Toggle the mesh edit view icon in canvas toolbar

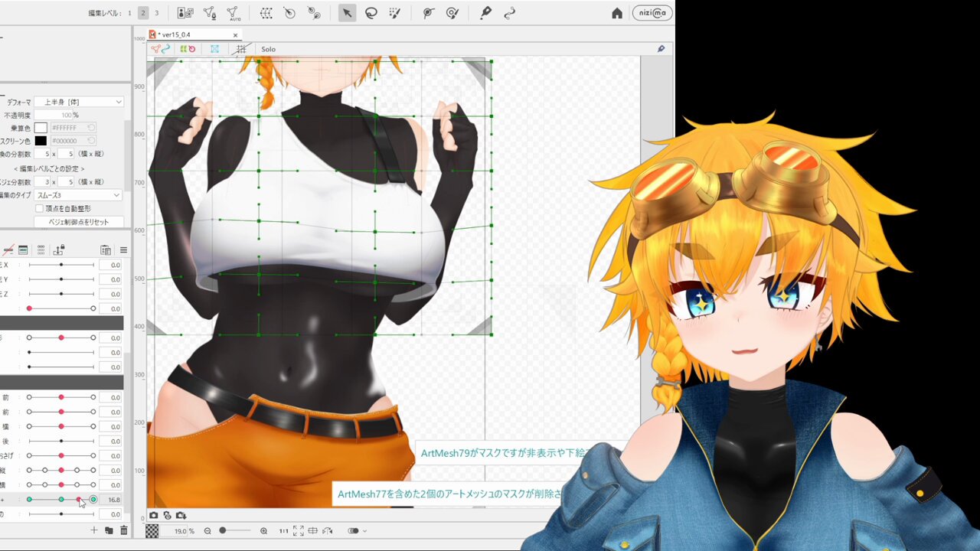pyautogui.click(x=160, y=49)
